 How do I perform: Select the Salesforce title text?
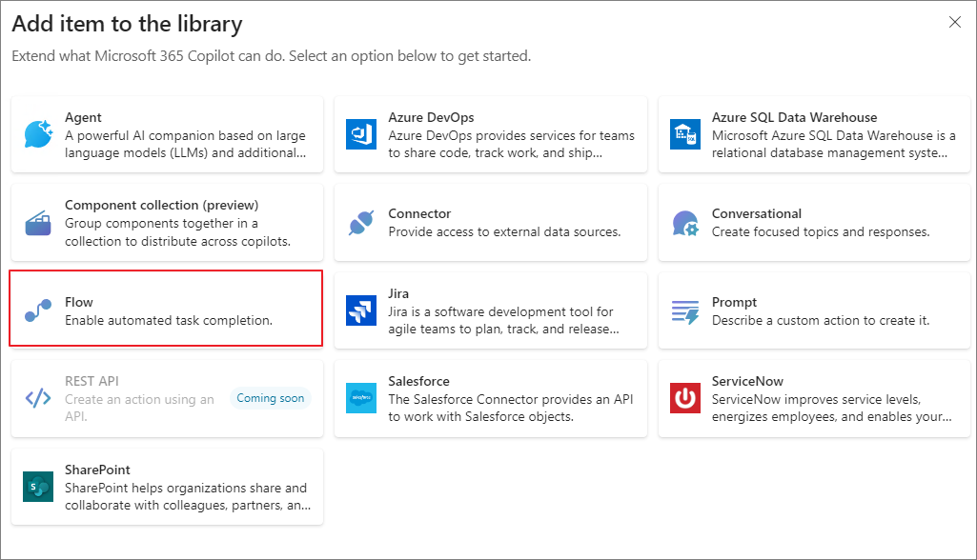coord(418,381)
